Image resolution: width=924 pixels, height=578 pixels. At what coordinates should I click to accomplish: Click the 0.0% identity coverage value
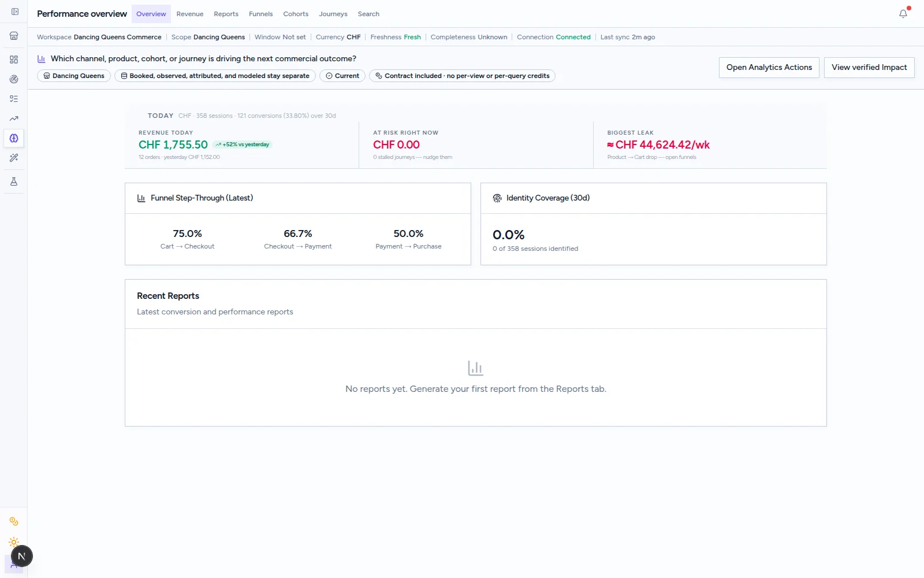509,235
